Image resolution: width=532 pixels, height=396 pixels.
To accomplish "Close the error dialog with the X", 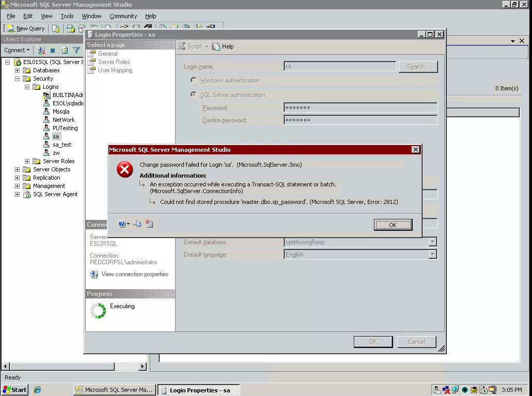I will click(x=415, y=150).
